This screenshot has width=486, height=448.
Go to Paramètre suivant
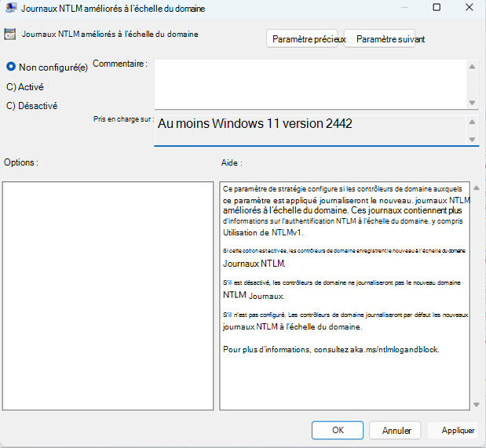[379, 38]
